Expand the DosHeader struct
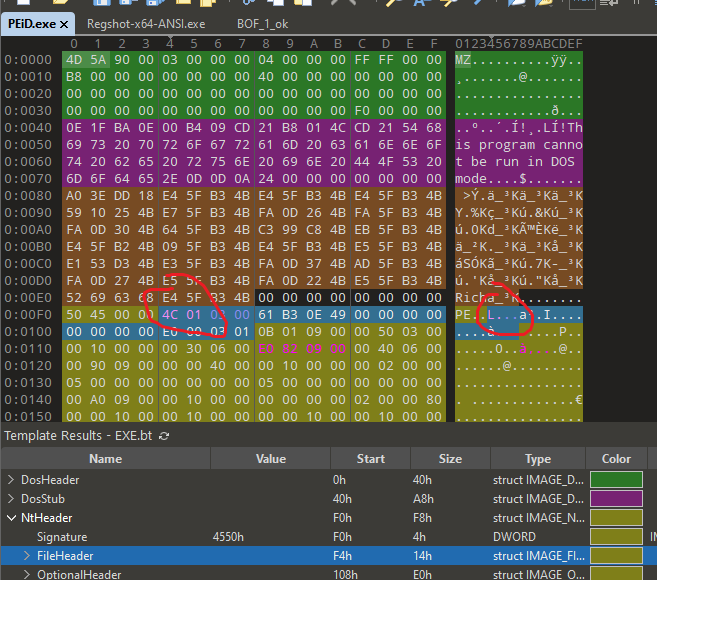This screenshot has width=711, height=621. pos(11,480)
